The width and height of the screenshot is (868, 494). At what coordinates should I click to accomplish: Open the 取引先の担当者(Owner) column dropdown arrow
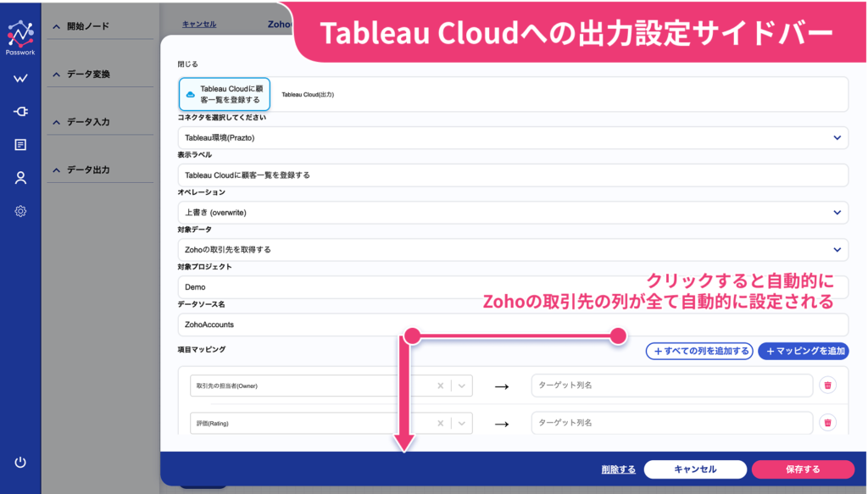[x=462, y=386]
